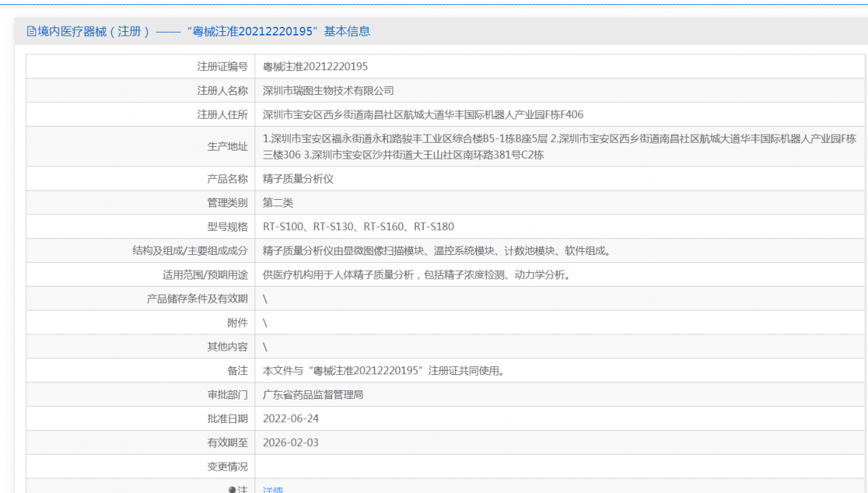The image size is (868, 493).
Task: Select company name 深圳市瑞图生物技术有限公司
Action: click(x=328, y=90)
